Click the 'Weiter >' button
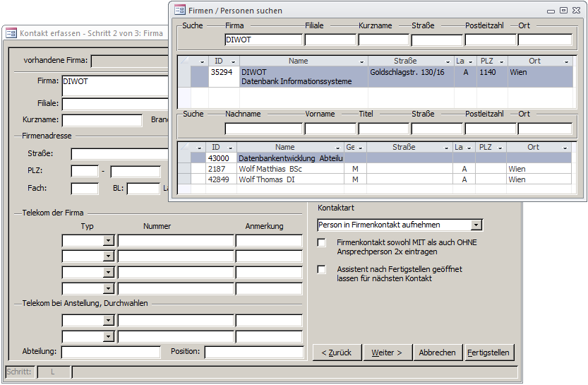Image resolution: width=588 pixels, height=385 pixels. pyautogui.click(x=388, y=353)
